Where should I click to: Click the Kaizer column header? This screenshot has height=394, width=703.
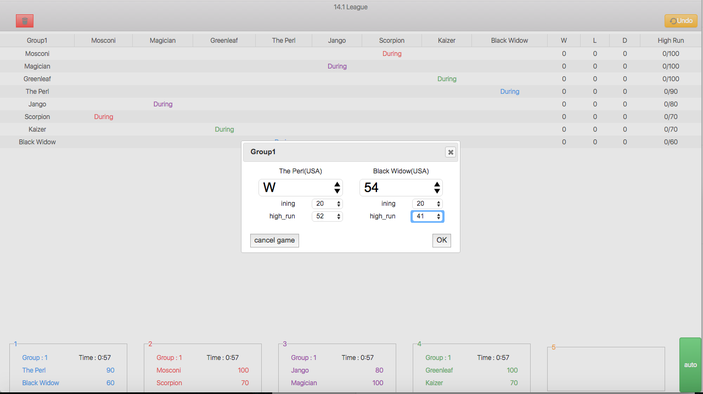click(x=447, y=40)
